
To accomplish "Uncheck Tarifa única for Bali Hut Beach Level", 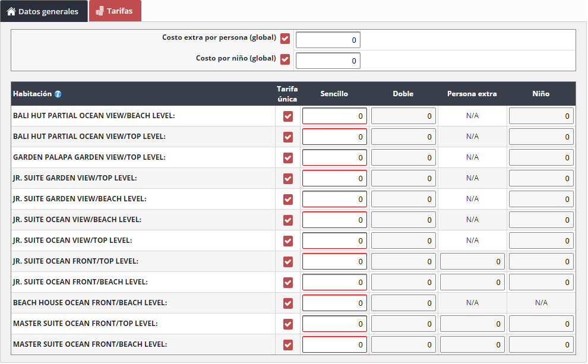I will pyautogui.click(x=288, y=116).
